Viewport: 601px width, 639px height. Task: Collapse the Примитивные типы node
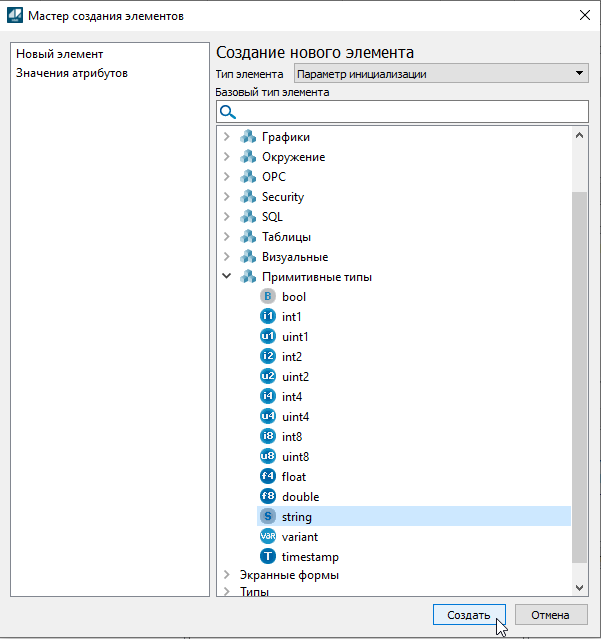pos(226,277)
